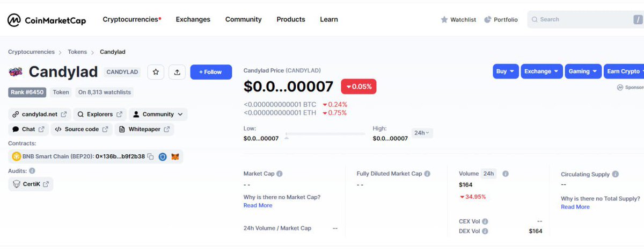Open the Whitepaper link
This screenshot has width=644, height=251.
144,130
